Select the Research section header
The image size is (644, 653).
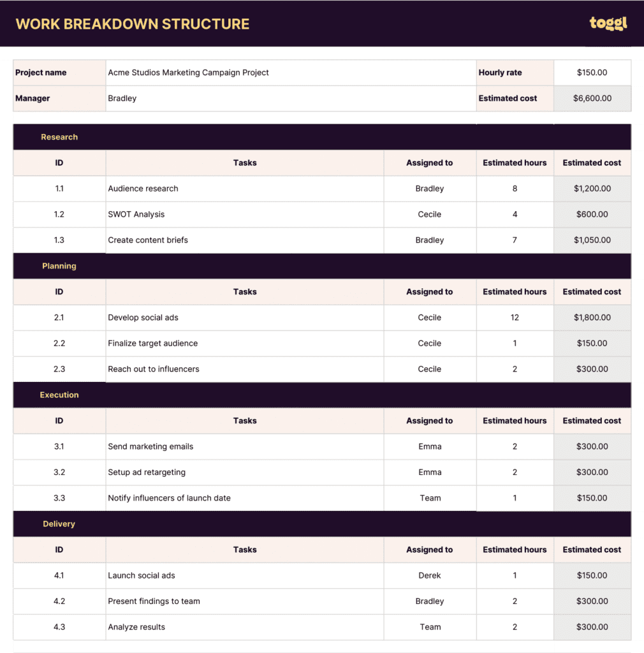tap(59, 137)
